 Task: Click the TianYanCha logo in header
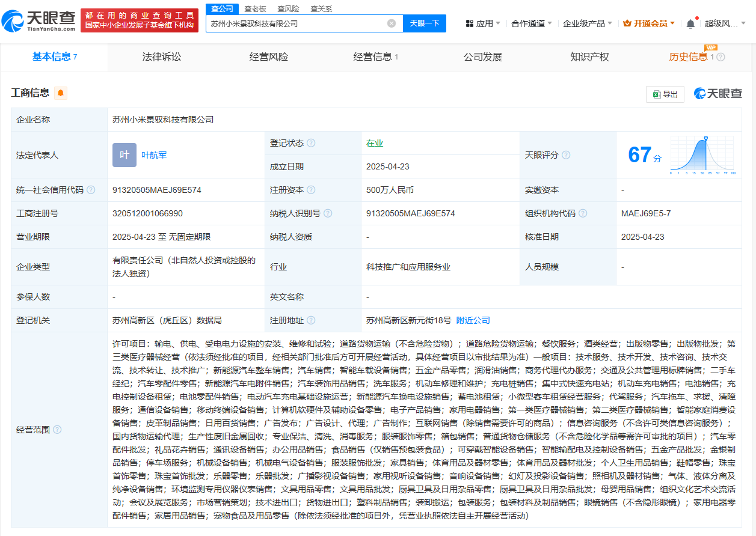40,20
